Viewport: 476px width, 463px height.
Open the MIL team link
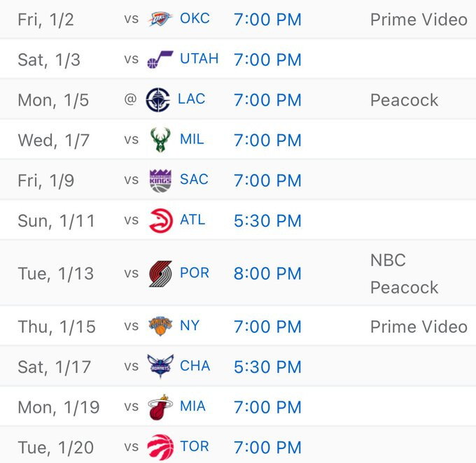point(192,140)
